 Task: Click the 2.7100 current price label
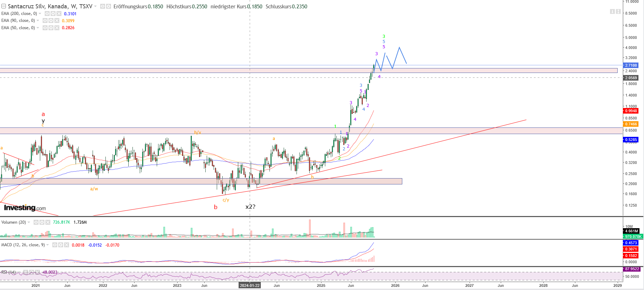click(x=631, y=65)
